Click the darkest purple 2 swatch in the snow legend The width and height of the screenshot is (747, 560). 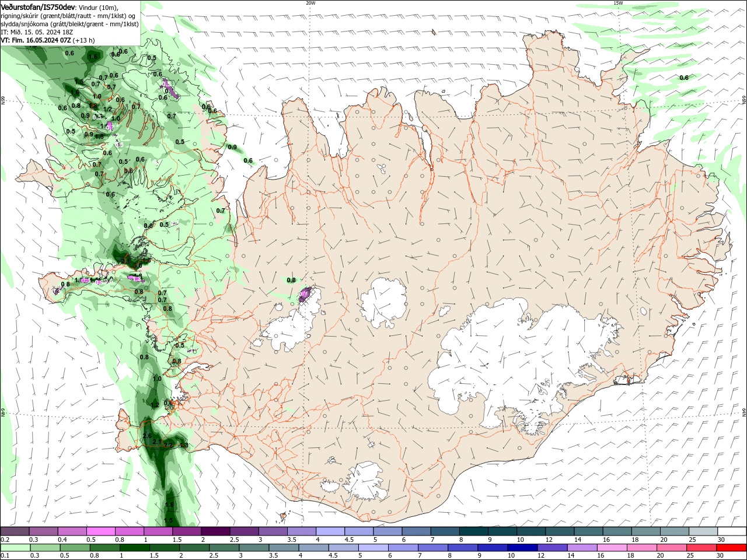(x=215, y=531)
